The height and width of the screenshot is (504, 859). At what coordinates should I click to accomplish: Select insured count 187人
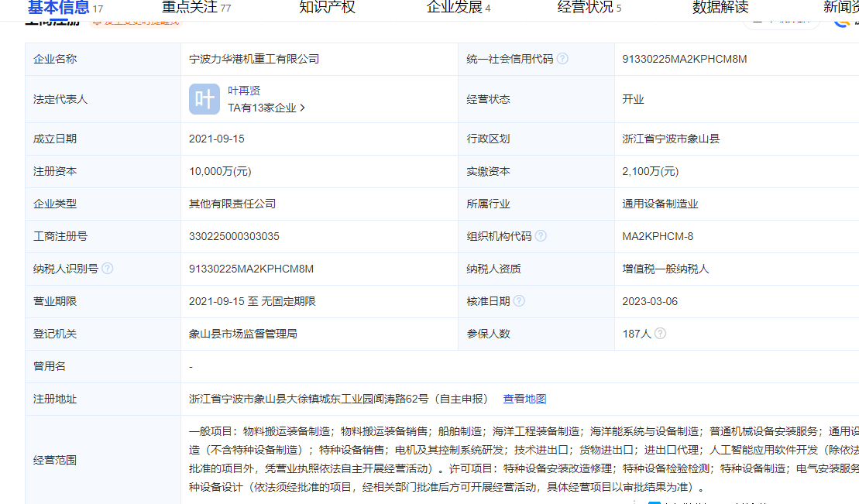point(637,334)
